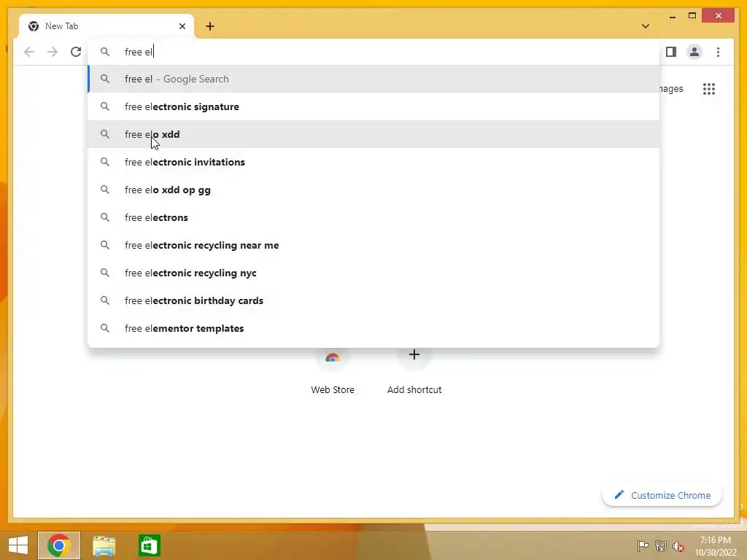Choose 'free elo xdd' suggestion

pos(374,134)
